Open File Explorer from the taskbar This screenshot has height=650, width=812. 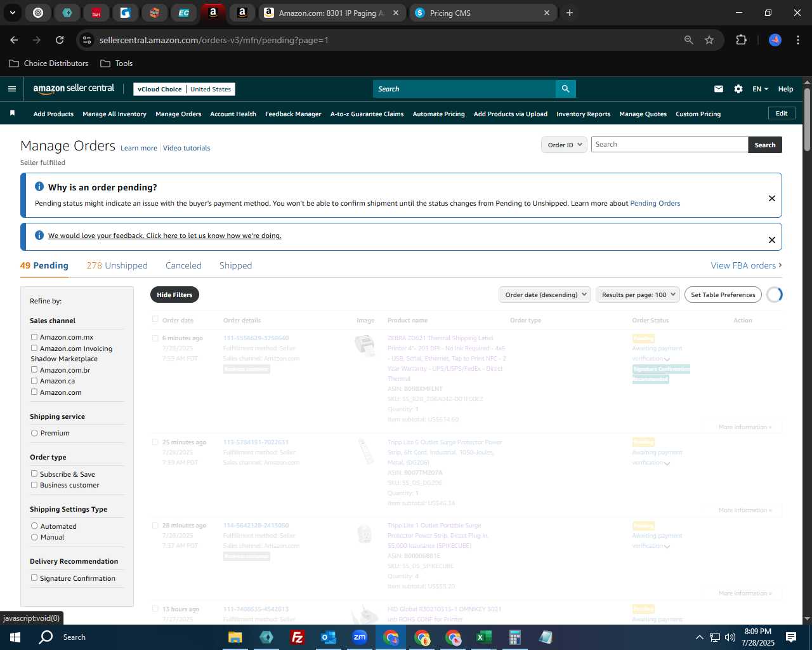click(235, 637)
